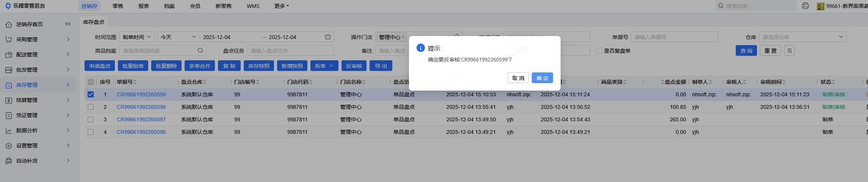Select the 库存盘点 page tab
Viewport: 868px width, 182px height.
pos(94,22)
